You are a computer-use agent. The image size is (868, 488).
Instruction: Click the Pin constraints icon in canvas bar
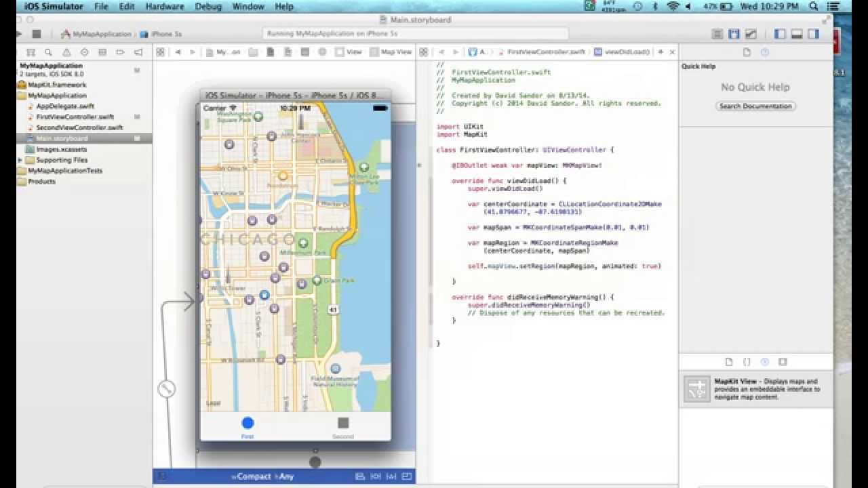[x=375, y=476]
